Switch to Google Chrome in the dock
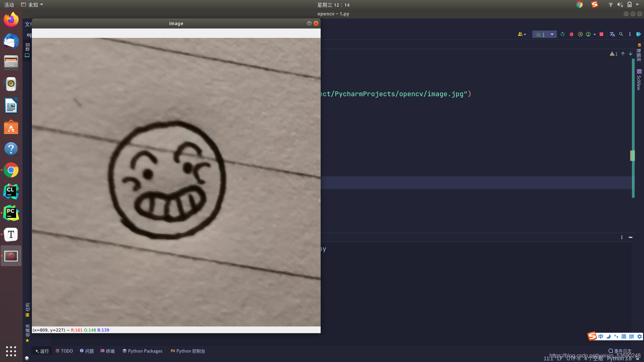The height and width of the screenshot is (362, 644). (x=11, y=170)
